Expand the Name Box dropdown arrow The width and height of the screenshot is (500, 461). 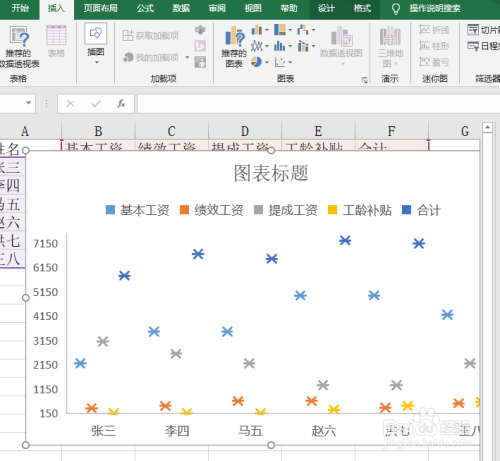pos(28,103)
